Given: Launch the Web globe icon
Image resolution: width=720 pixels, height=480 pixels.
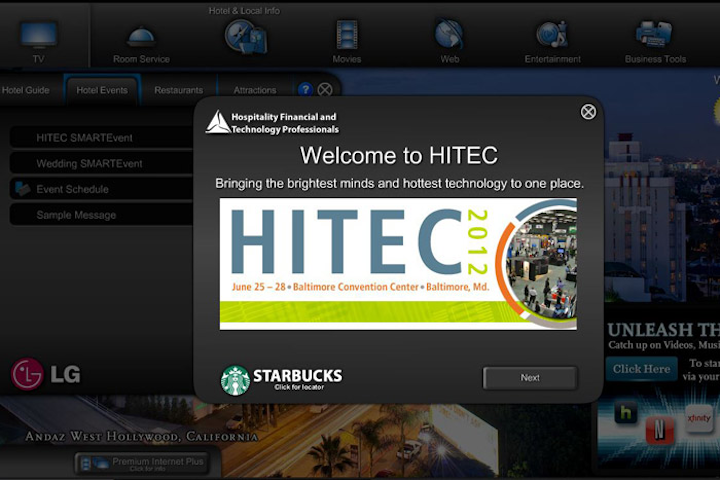Looking at the screenshot, I should click(x=449, y=34).
